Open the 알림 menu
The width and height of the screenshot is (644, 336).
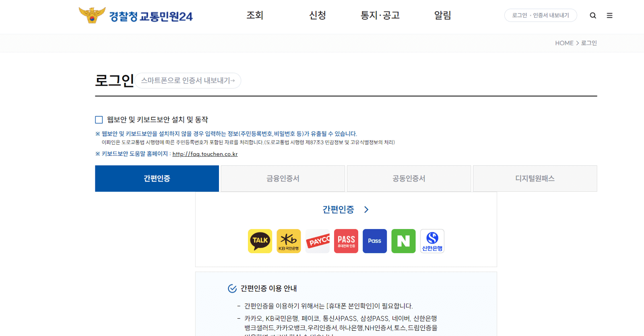click(443, 15)
